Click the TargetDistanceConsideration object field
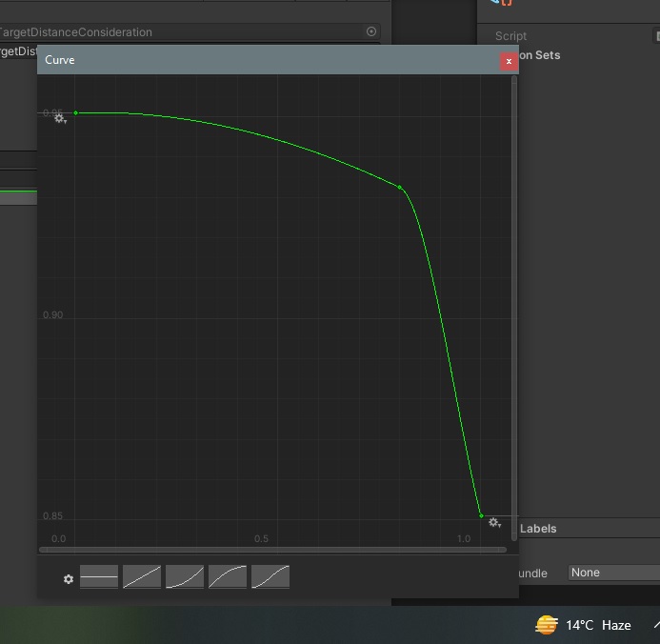 coord(190,32)
